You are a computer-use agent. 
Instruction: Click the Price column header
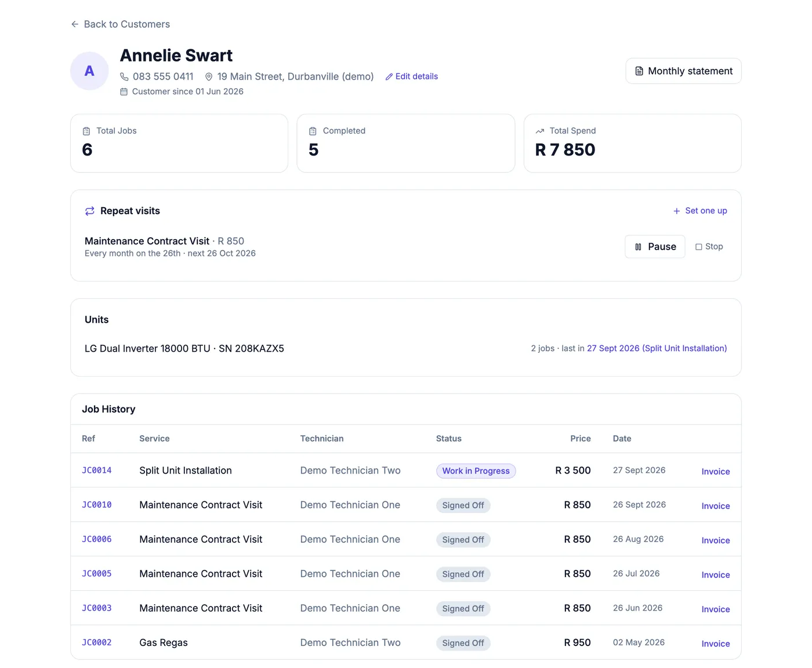581,439
